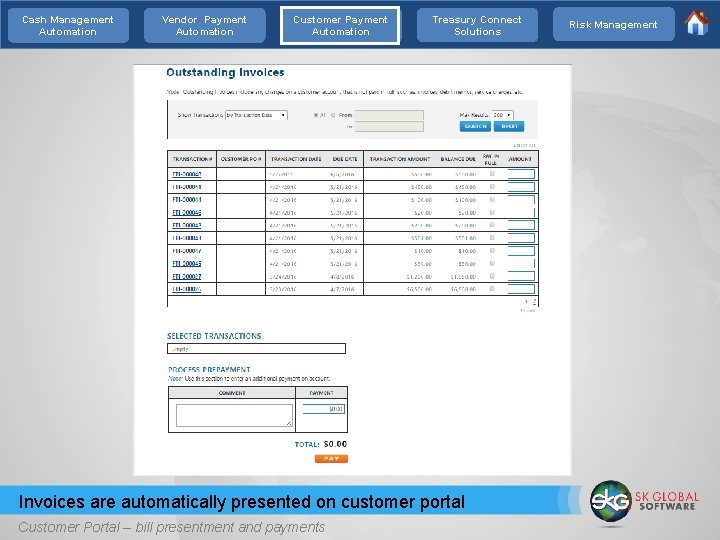Click the Outstanding Invoices heading
The image size is (720, 540).
pyautogui.click(x=225, y=73)
